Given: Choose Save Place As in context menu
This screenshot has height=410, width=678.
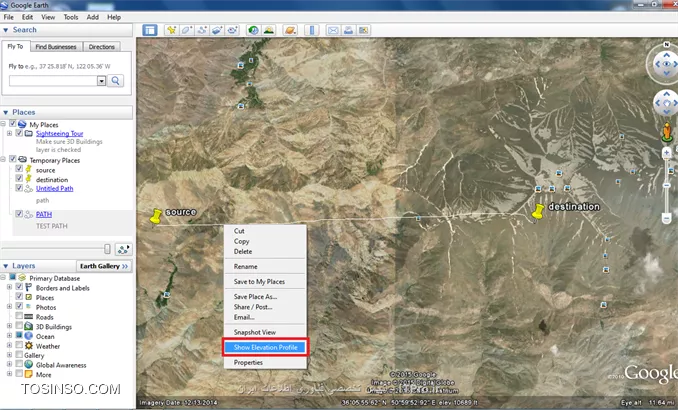Looking at the screenshot, I should tap(265, 297).
